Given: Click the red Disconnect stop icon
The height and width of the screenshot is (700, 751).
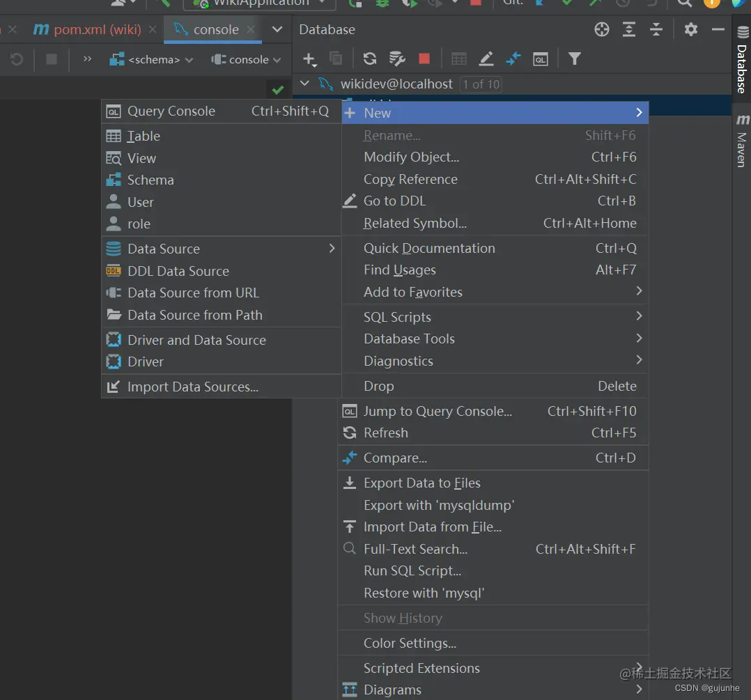Looking at the screenshot, I should (x=424, y=59).
